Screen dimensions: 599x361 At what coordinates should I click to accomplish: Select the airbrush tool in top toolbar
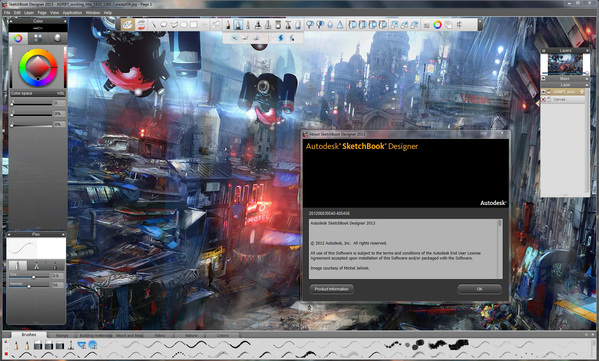[258, 25]
